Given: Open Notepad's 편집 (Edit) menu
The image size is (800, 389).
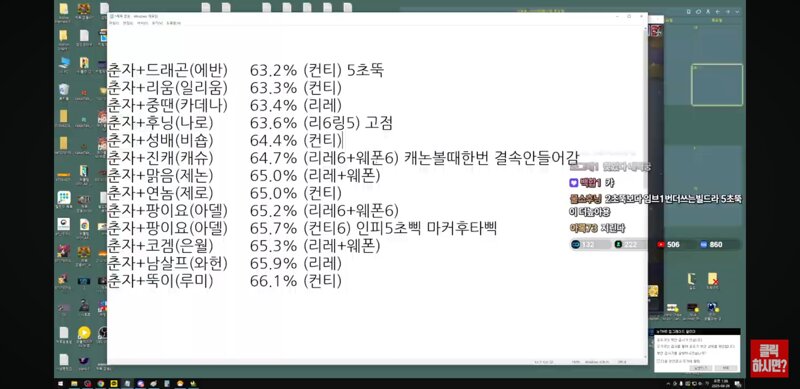Looking at the screenshot, I should click(x=127, y=23).
